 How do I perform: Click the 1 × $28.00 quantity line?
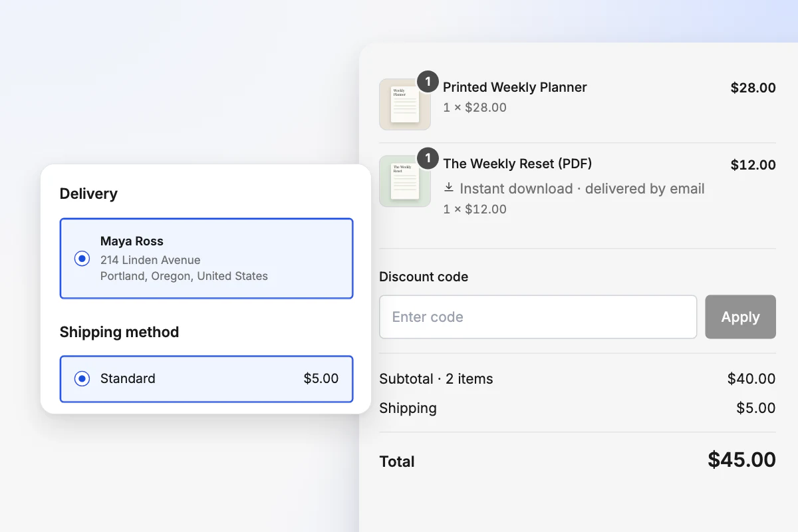tap(475, 107)
